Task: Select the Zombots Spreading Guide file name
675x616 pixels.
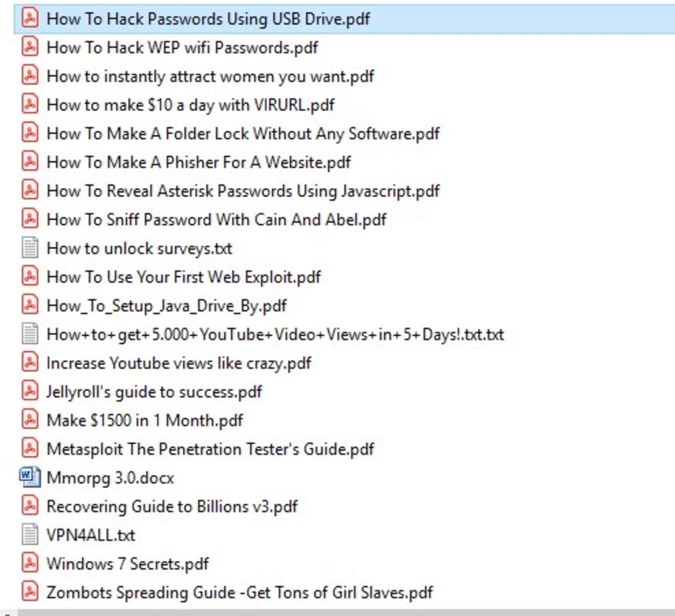Action: click(x=239, y=592)
